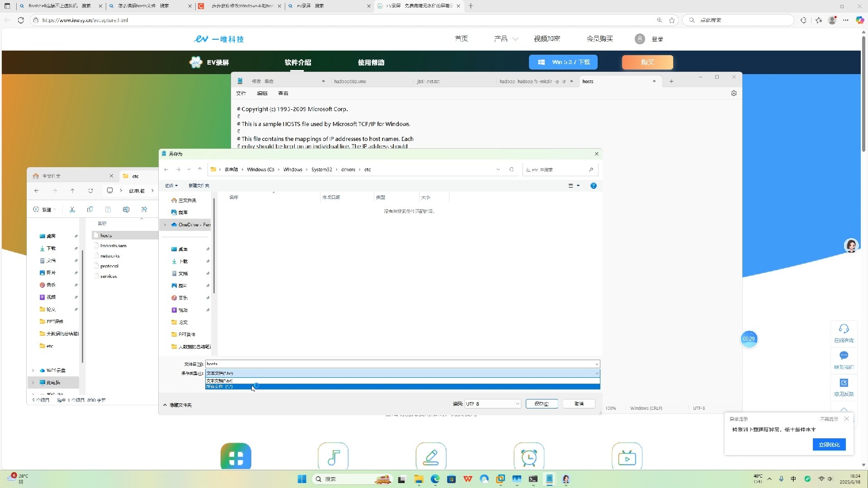Screen dimensions: 868x488
Task: Click the Win 5.3 下载 download button
Action: point(563,62)
